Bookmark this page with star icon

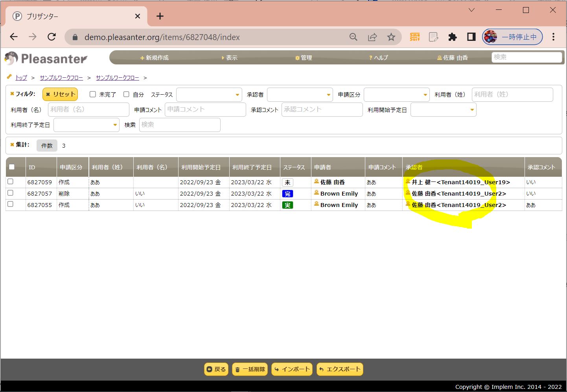pos(391,37)
